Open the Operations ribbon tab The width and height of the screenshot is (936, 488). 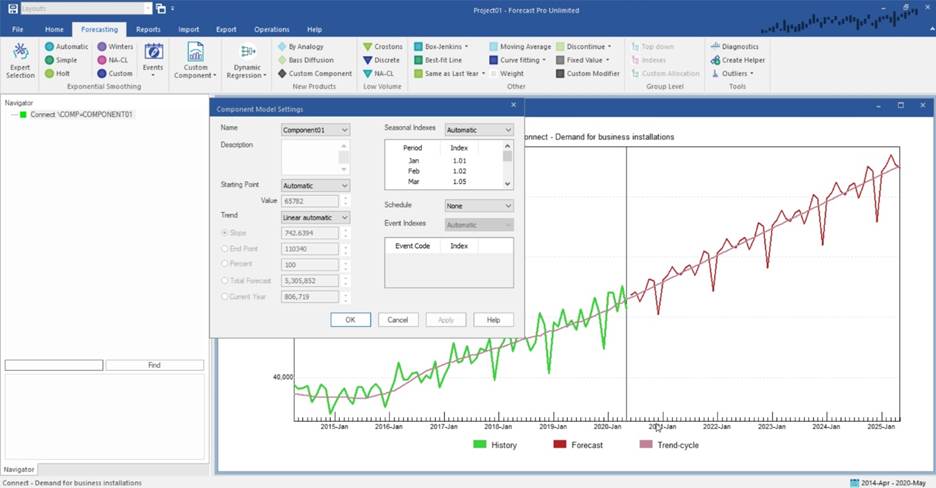pyautogui.click(x=271, y=30)
